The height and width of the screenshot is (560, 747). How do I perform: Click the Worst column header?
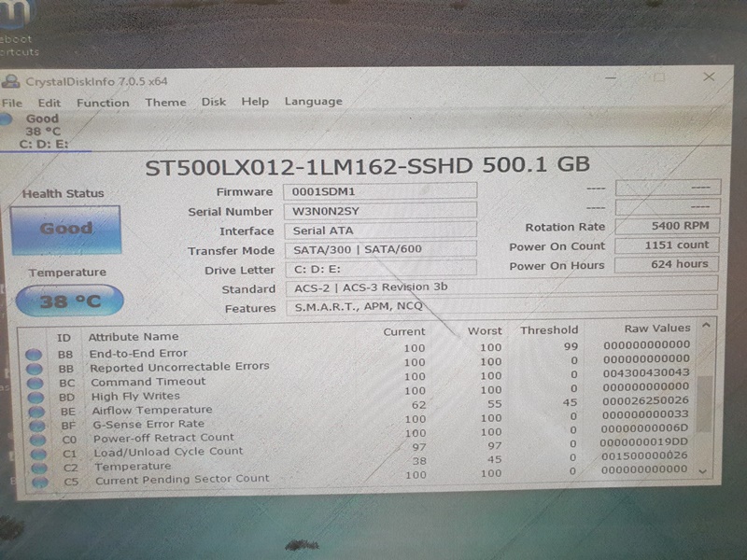(485, 331)
